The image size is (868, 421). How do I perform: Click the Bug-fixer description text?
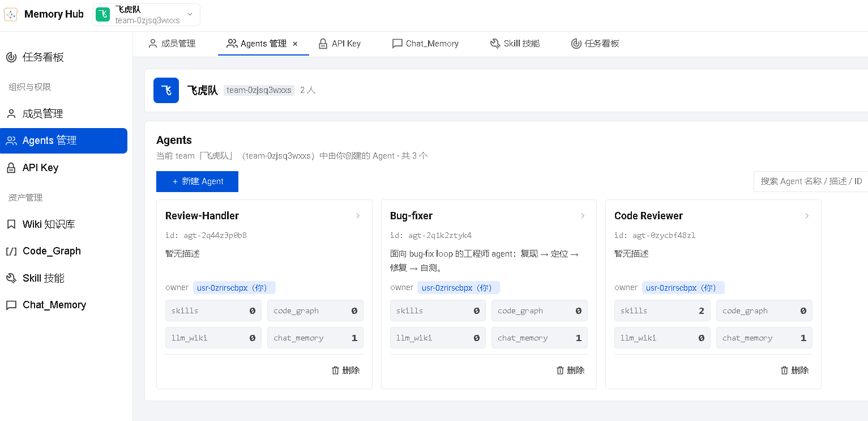[484, 261]
